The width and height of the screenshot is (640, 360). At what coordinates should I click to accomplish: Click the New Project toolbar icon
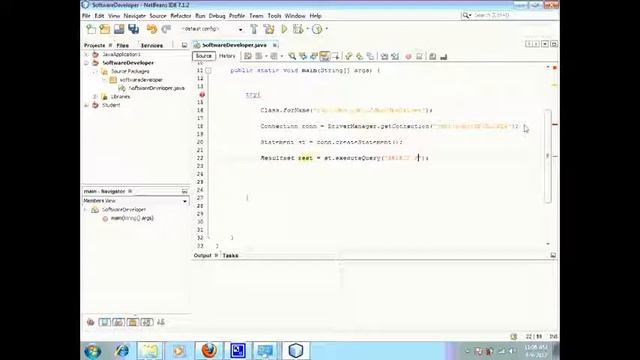tap(105, 29)
